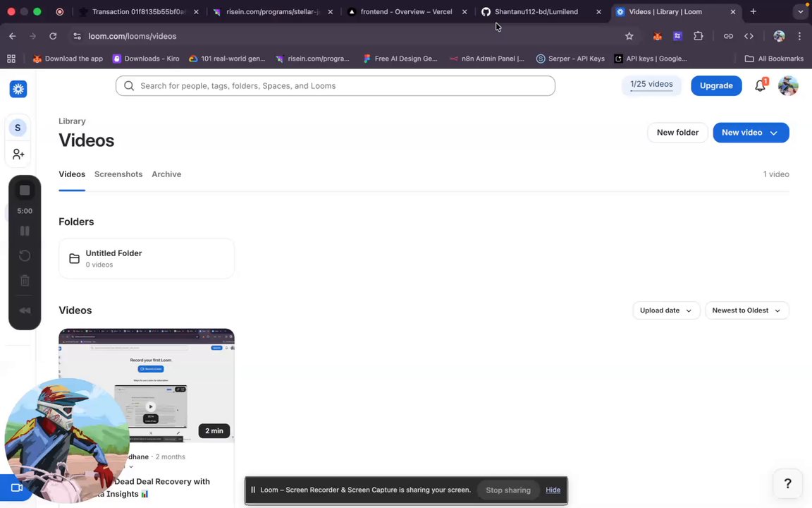Restart the recording with the circular arrow icon

25,255
